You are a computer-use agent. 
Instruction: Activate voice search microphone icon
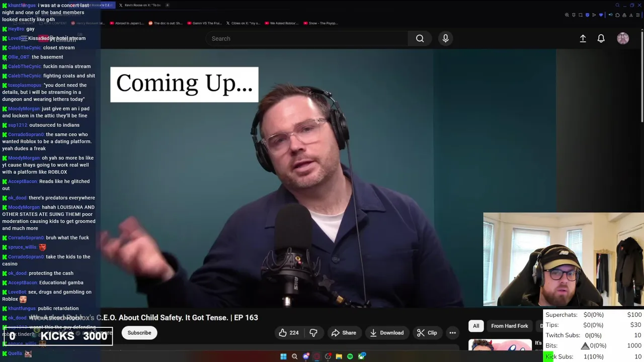click(445, 38)
